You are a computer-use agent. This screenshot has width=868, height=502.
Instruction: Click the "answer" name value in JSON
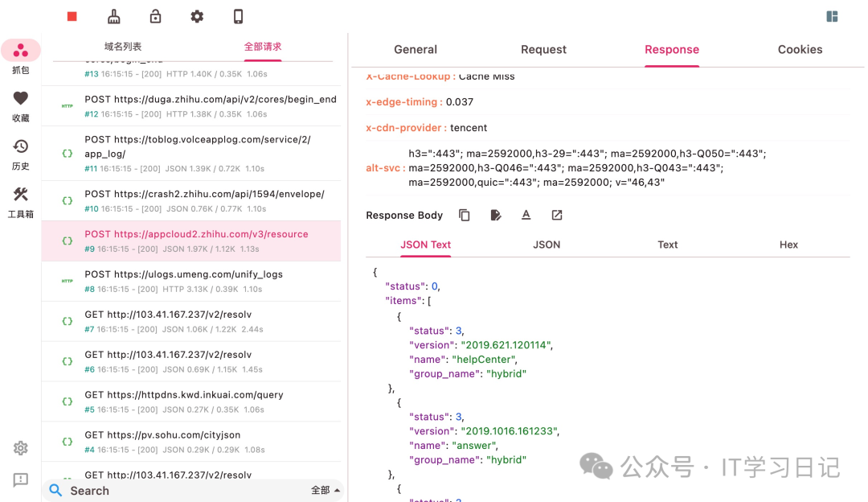(x=474, y=446)
